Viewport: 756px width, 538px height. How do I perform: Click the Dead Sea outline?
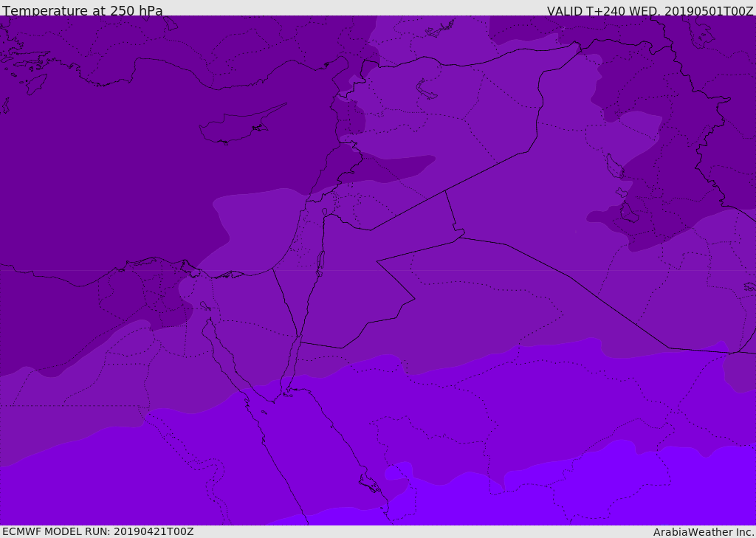[x=320, y=261]
